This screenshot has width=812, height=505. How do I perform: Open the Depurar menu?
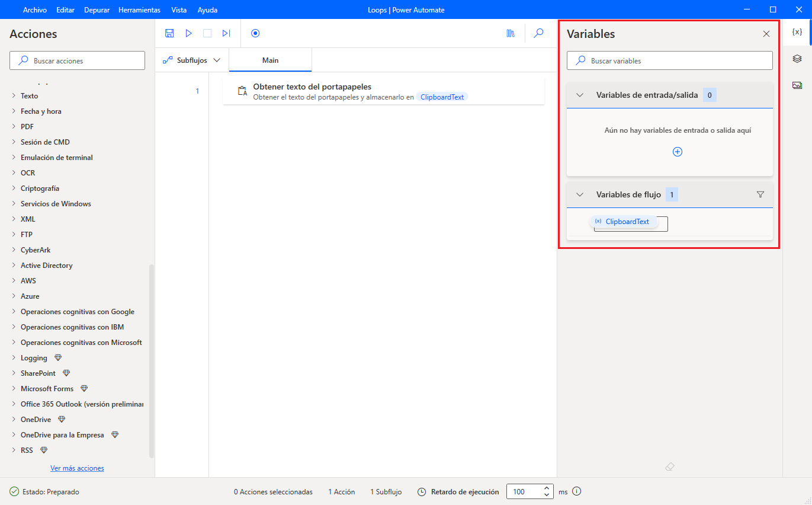pos(97,9)
